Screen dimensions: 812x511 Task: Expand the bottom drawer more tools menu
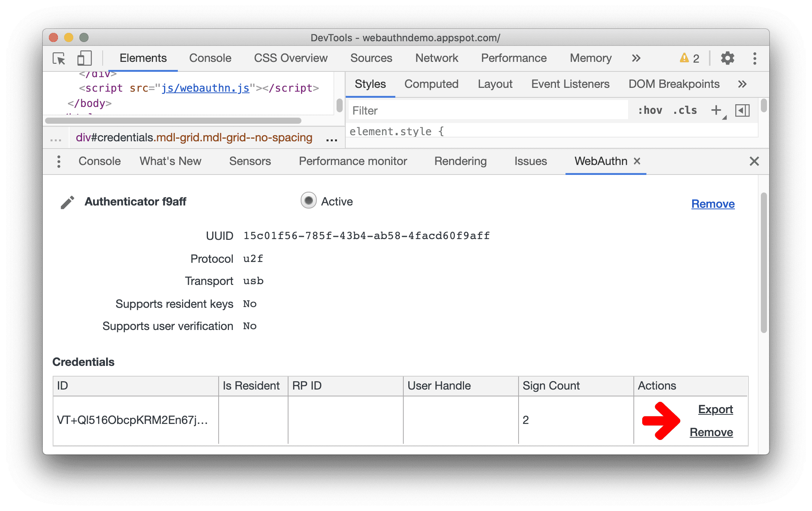(x=60, y=162)
